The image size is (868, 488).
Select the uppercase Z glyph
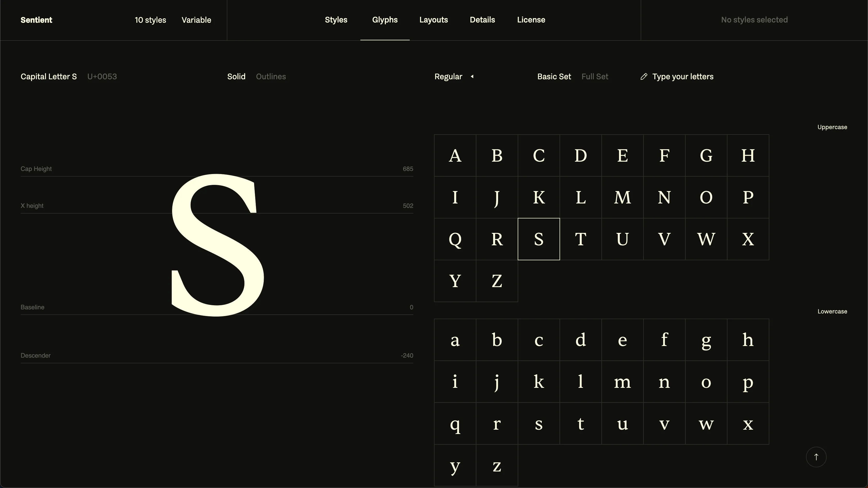[x=497, y=281]
